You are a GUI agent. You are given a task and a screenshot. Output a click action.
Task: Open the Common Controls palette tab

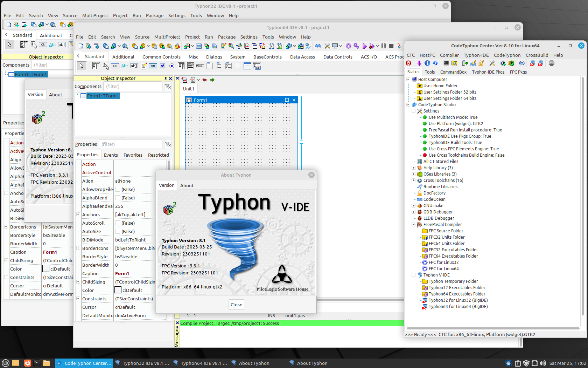tap(161, 57)
